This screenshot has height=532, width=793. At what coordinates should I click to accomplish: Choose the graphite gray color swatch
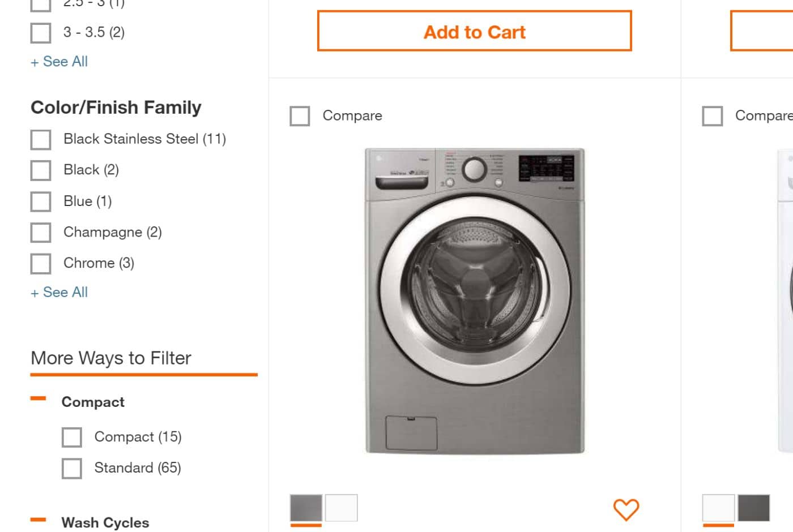(306, 508)
